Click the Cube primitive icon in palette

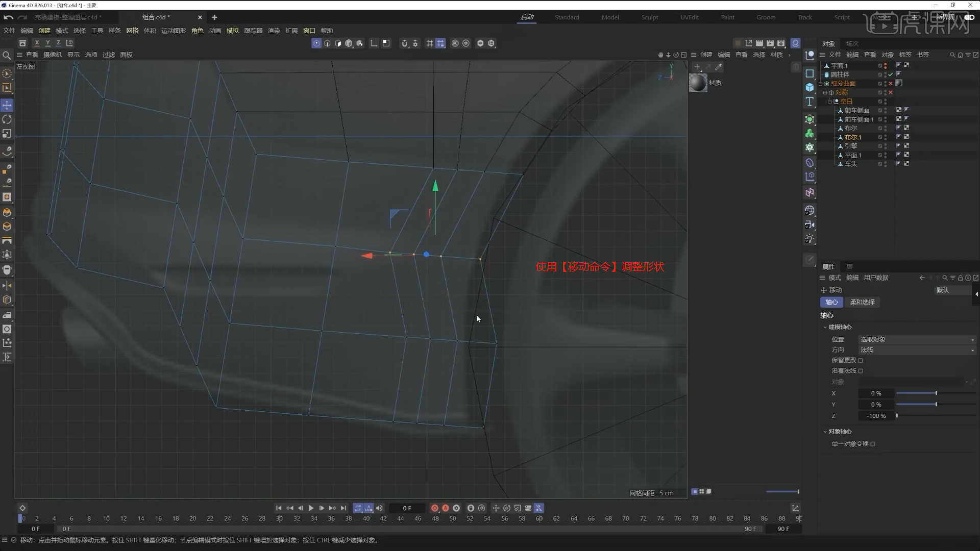810,87
